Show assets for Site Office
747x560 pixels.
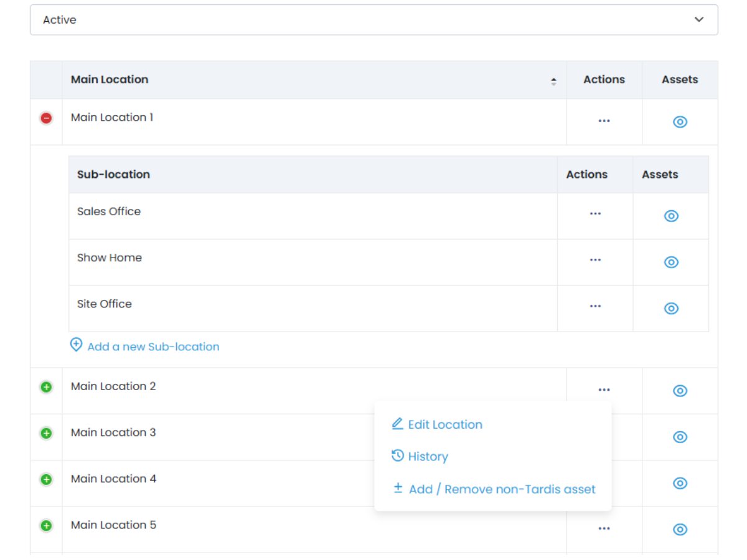pyautogui.click(x=670, y=309)
